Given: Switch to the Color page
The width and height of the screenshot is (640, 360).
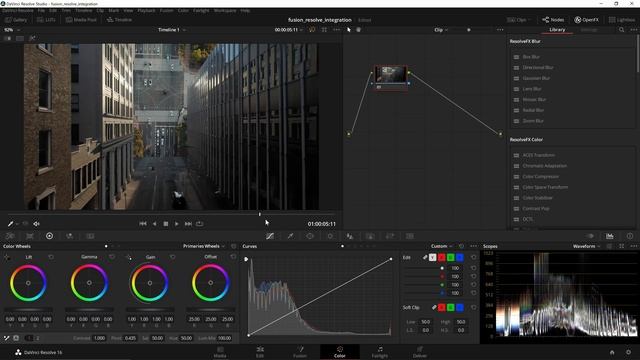Looking at the screenshot, I should (340, 352).
